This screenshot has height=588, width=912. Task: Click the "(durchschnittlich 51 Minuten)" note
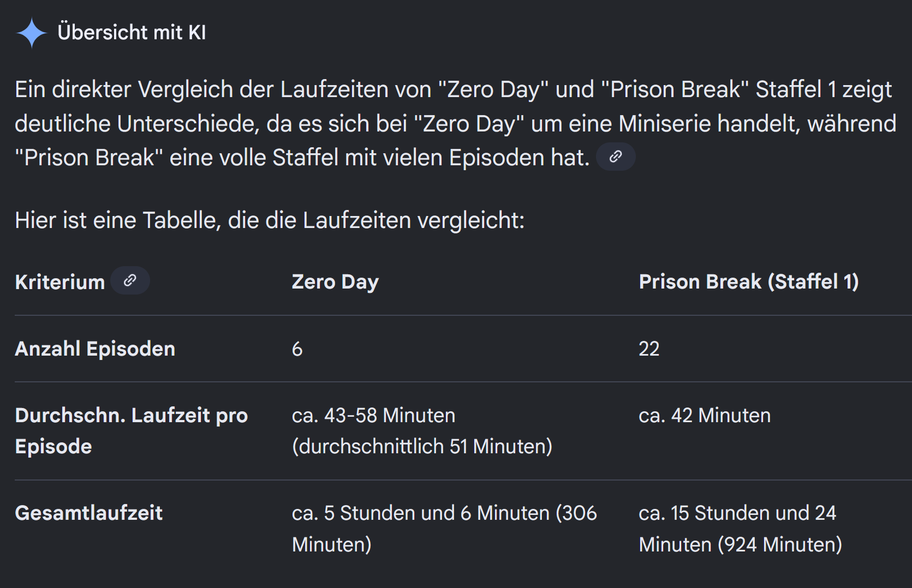point(422,447)
